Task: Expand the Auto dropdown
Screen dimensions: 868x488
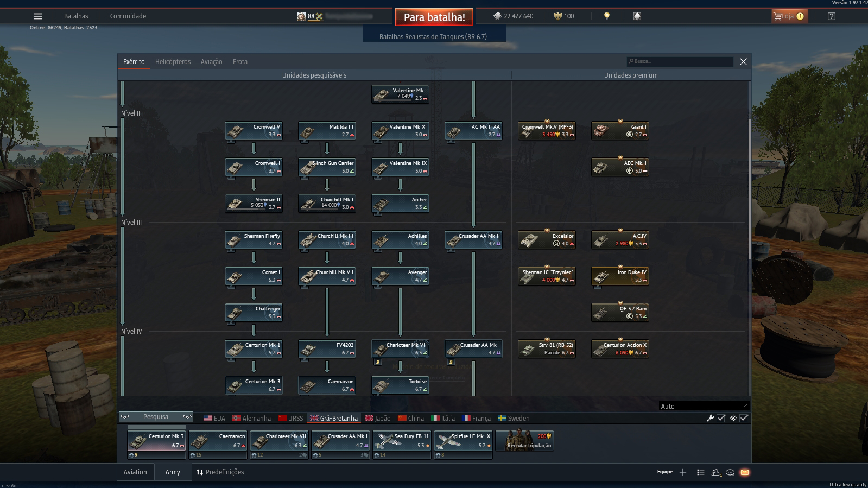Action: tap(704, 406)
